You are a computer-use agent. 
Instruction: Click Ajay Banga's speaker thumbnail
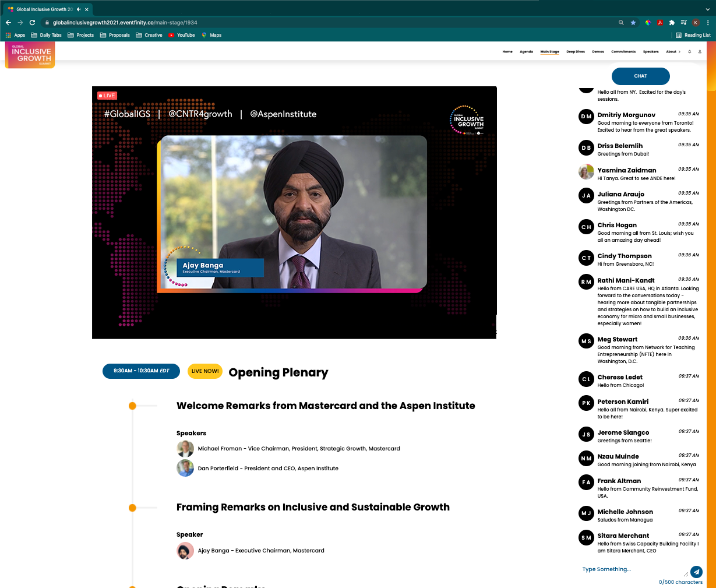[185, 551]
